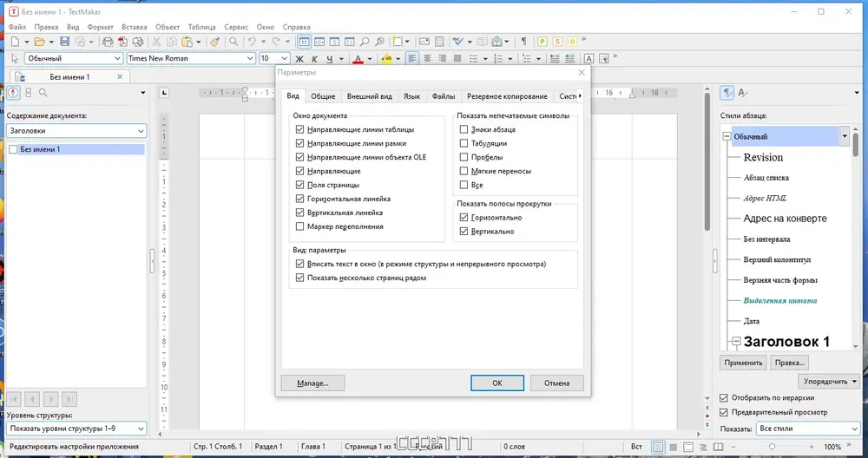Click the Print toolbar icon
The width and height of the screenshot is (868, 458).
(108, 42)
